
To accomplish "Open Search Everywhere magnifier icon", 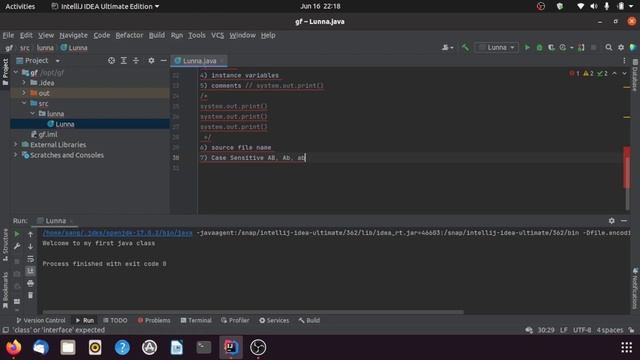I will click(x=609, y=48).
